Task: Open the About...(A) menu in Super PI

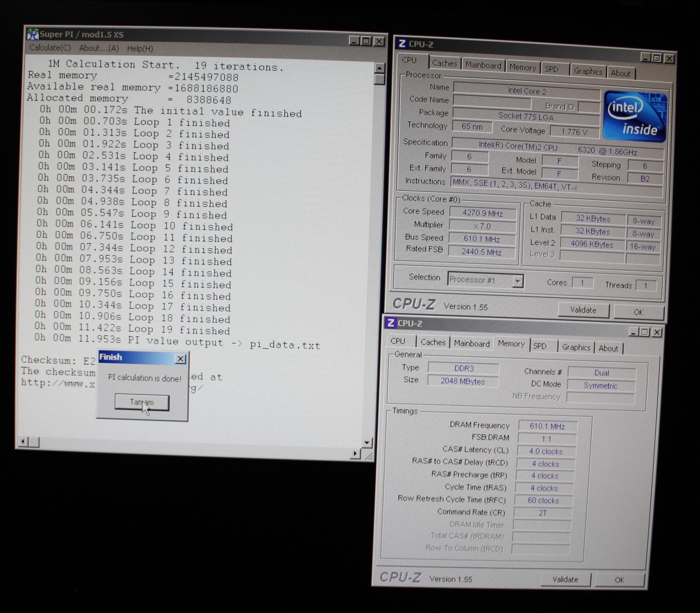Action: pyautogui.click(x=99, y=48)
